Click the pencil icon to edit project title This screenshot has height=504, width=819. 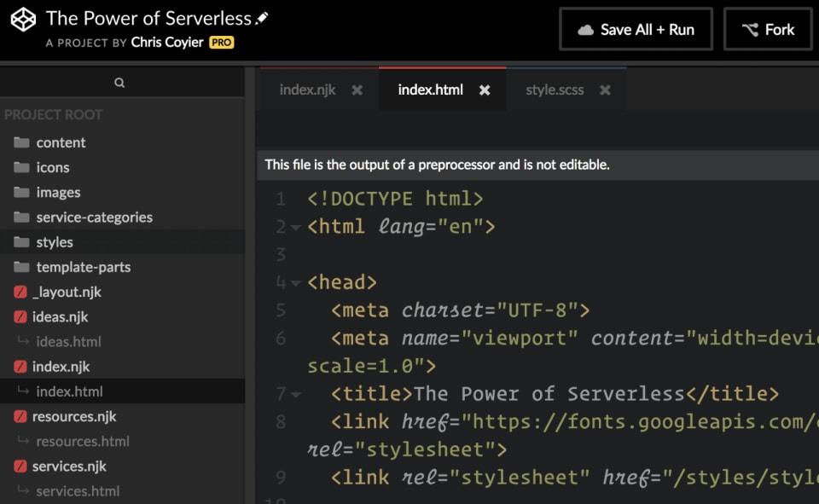262,18
